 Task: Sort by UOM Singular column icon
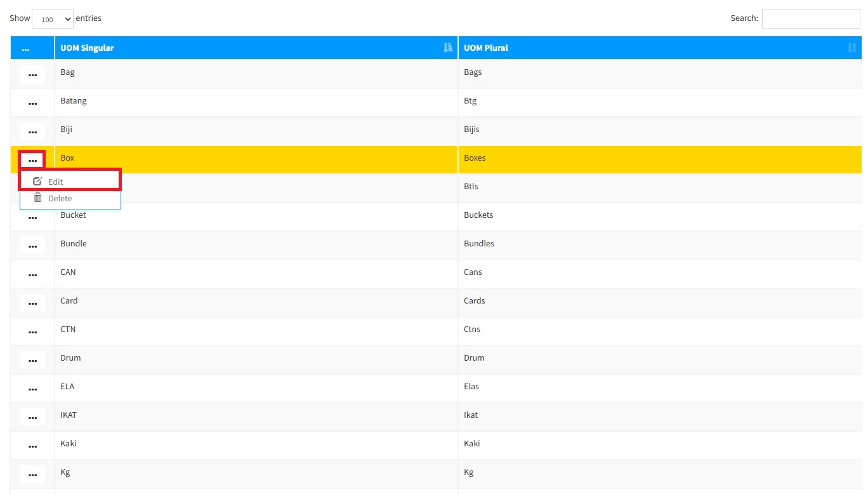tap(448, 48)
